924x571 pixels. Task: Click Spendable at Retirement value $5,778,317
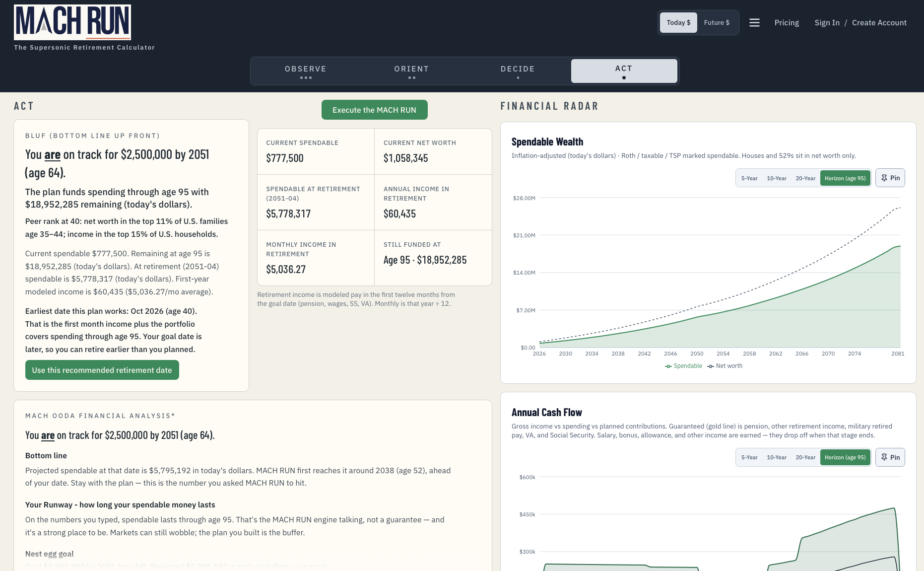point(288,214)
